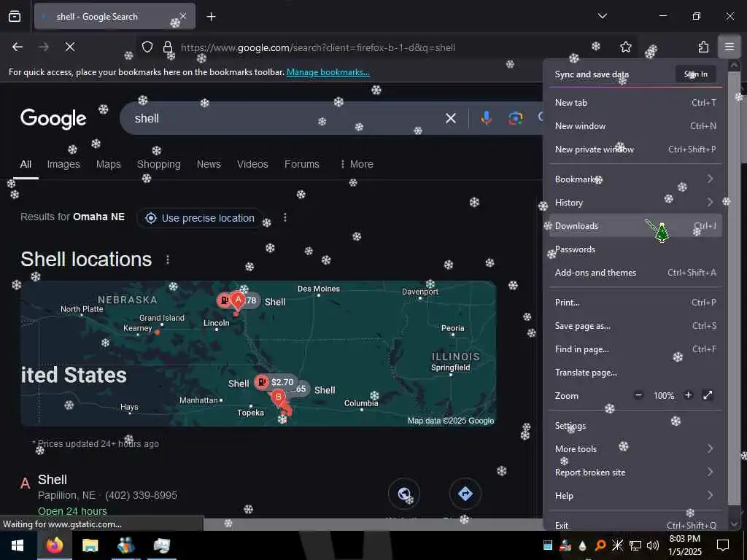Switch to the Images results tab
Screen dimensions: 747x560
pyautogui.click(x=63, y=164)
